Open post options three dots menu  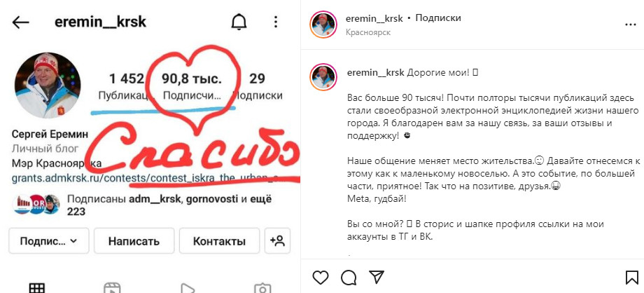pos(631,25)
